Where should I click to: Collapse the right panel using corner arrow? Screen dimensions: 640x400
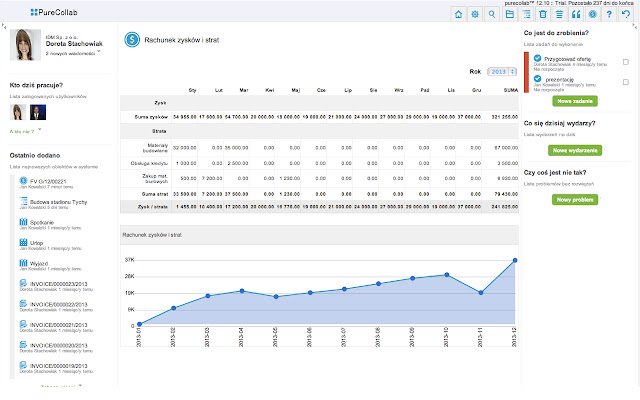coord(635,27)
